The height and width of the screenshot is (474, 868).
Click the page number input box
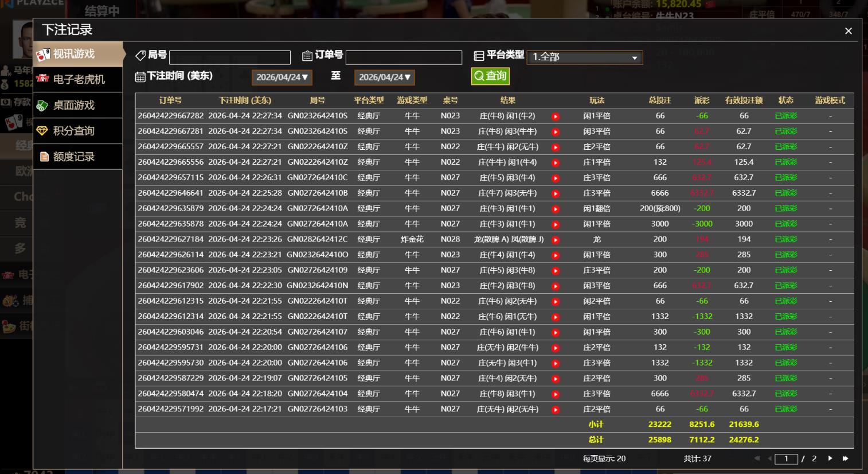coord(786,459)
